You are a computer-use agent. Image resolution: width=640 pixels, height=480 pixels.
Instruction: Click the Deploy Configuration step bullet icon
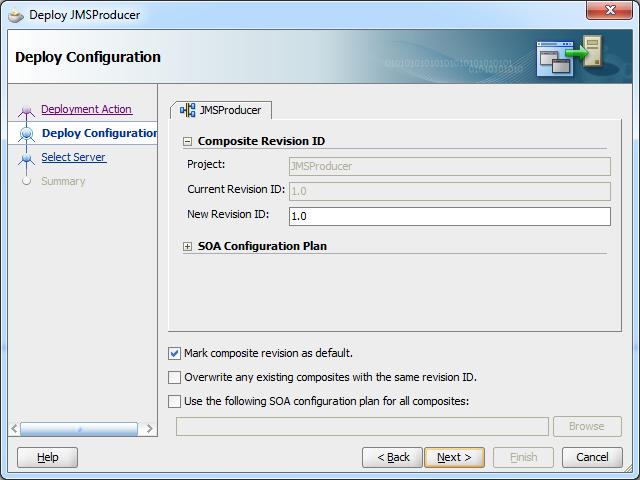coord(27,133)
